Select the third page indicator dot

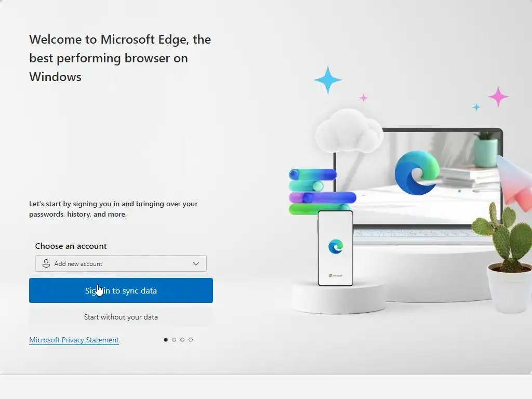click(182, 340)
